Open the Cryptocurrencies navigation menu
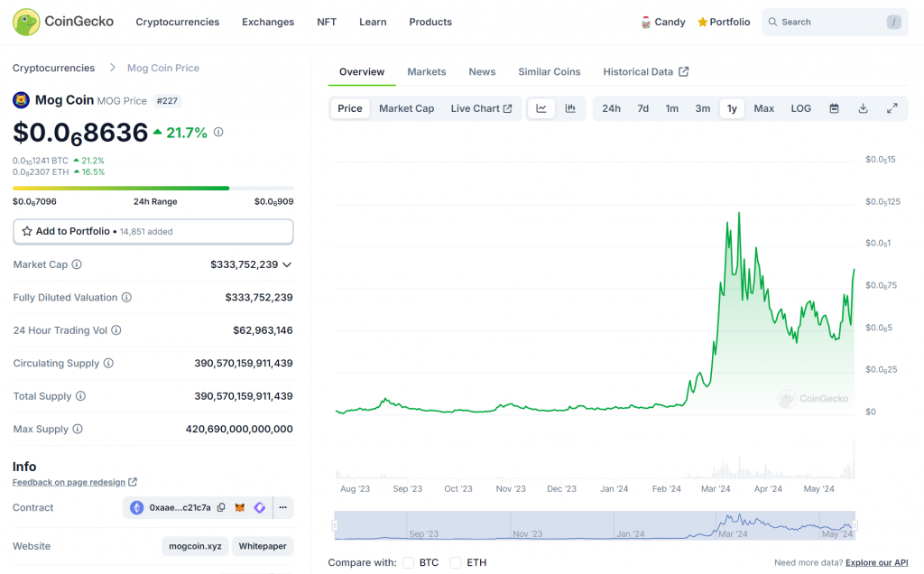 click(x=177, y=22)
